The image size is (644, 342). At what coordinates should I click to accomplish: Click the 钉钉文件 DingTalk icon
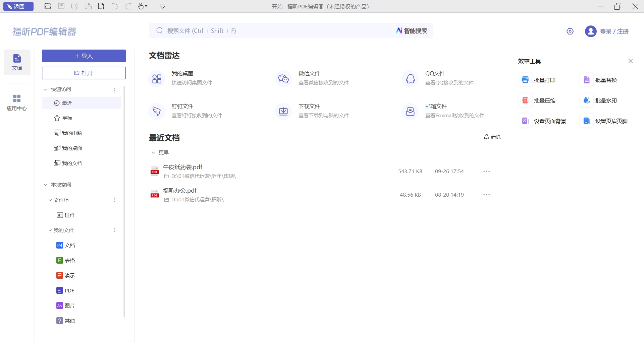[157, 111]
